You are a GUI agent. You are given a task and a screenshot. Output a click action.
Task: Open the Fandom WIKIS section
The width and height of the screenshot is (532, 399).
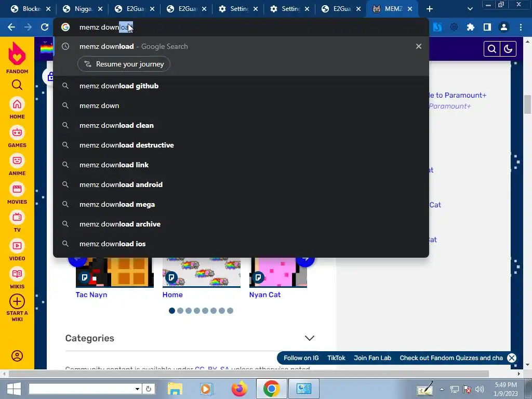click(17, 278)
